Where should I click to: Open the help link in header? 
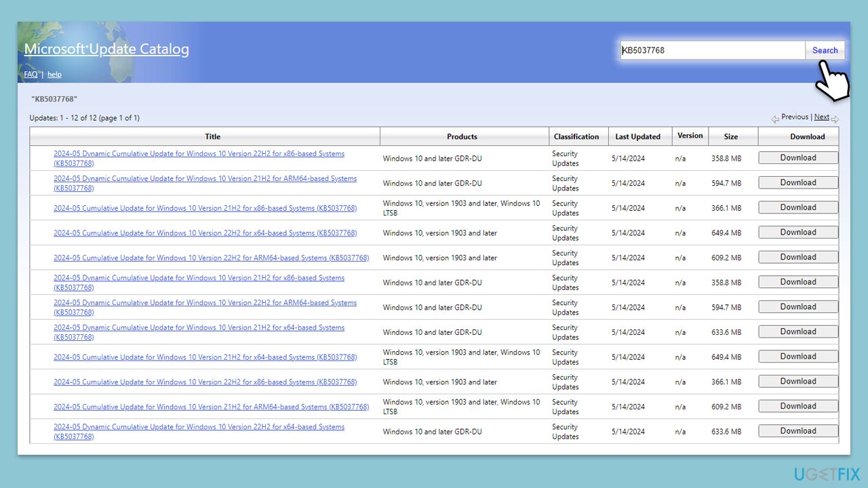[54, 75]
